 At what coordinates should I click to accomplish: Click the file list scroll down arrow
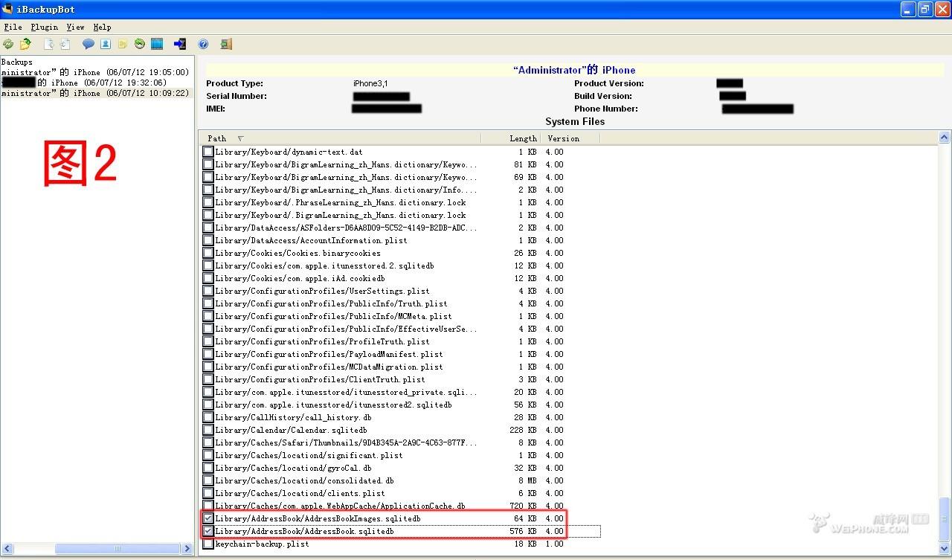[x=945, y=548]
